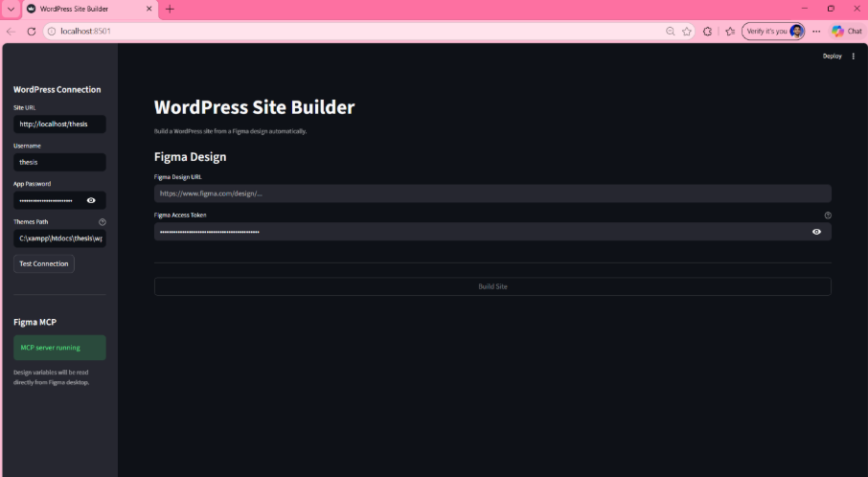Click the Build Site button
Viewport: 868px width, 477px height.
(x=492, y=286)
